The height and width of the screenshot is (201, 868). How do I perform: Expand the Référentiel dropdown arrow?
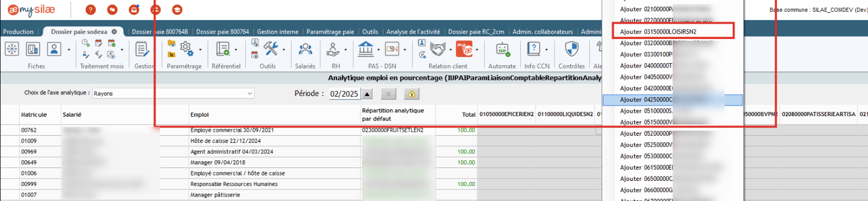click(236, 49)
